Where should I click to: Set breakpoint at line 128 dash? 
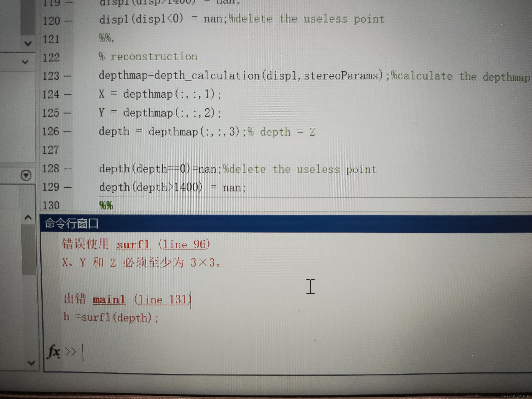coord(67,169)
